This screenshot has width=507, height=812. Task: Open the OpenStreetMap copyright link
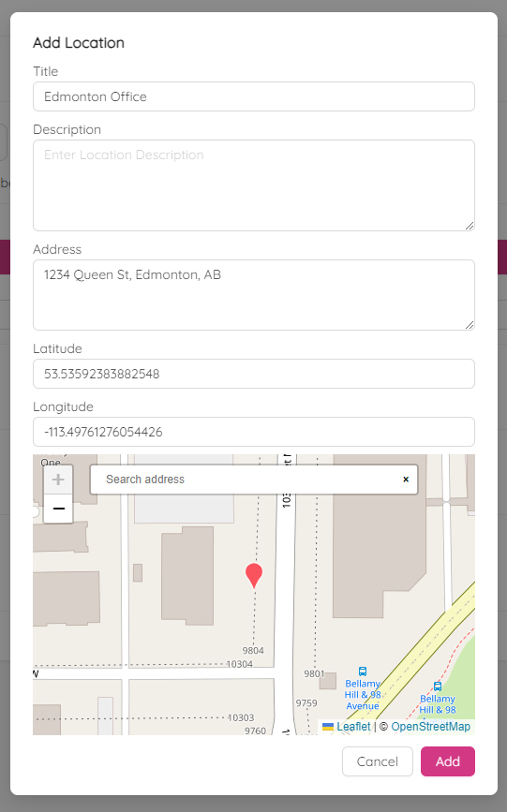(x=430, y=727)
